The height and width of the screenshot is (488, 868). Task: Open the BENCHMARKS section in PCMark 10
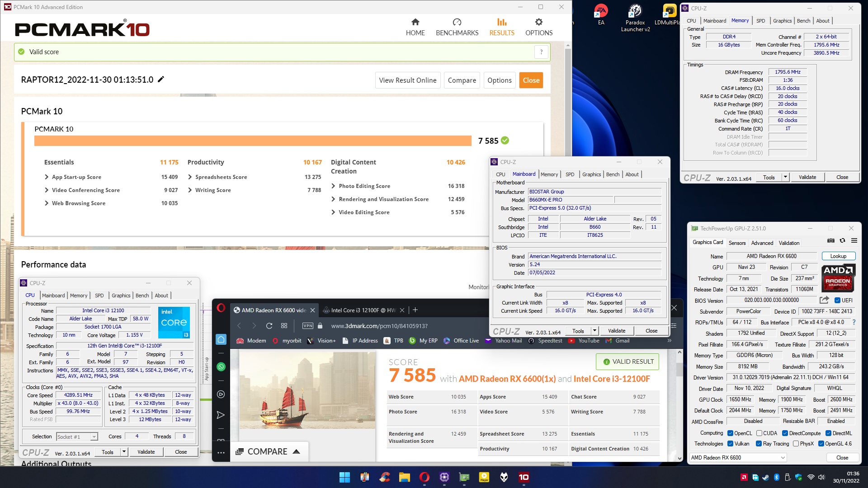(x=457, y=27)
